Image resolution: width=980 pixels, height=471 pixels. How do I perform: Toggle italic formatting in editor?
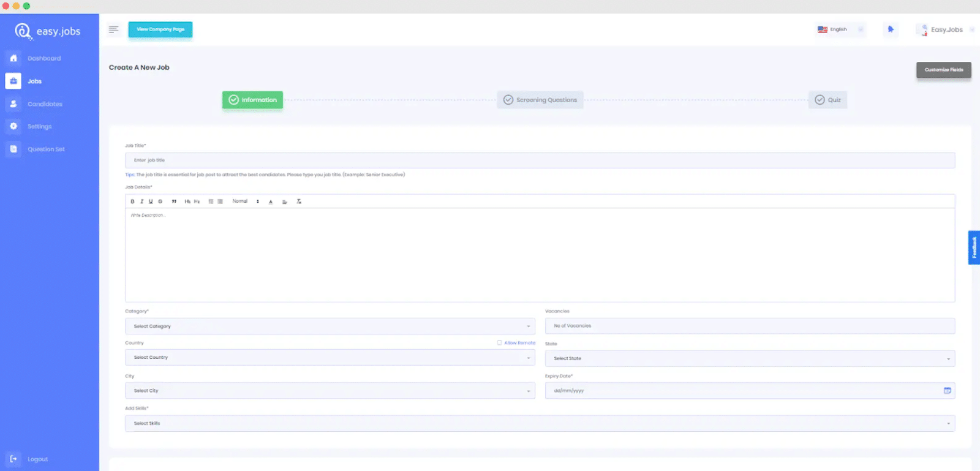pos(141,202)
